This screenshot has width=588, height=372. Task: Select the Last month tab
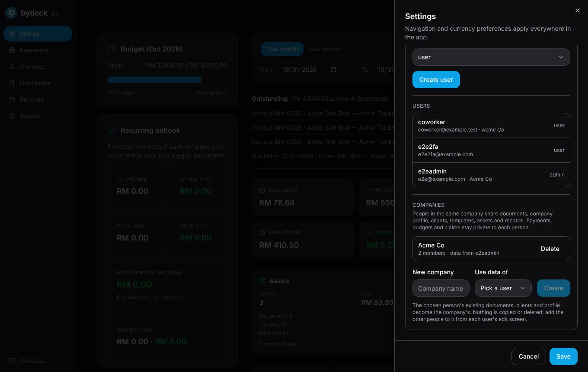pyautogui.click(x=325, y=49)
